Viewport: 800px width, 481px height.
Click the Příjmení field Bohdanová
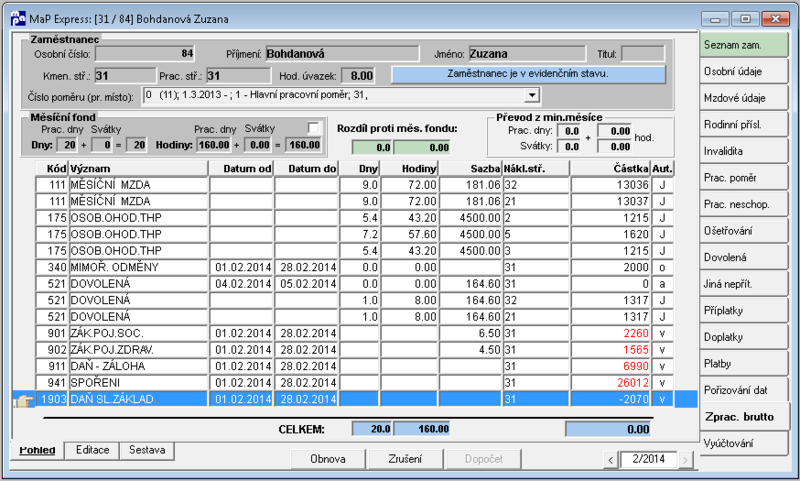coord(342,54)
